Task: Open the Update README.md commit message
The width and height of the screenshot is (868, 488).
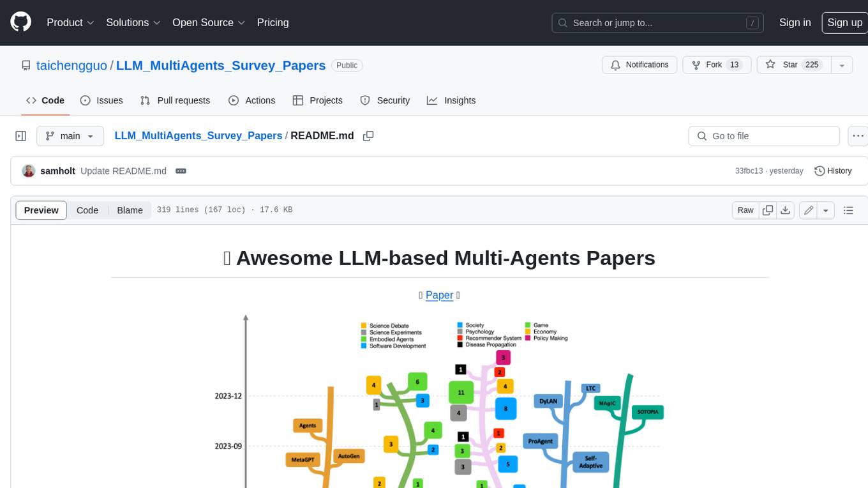Action: 123,171
